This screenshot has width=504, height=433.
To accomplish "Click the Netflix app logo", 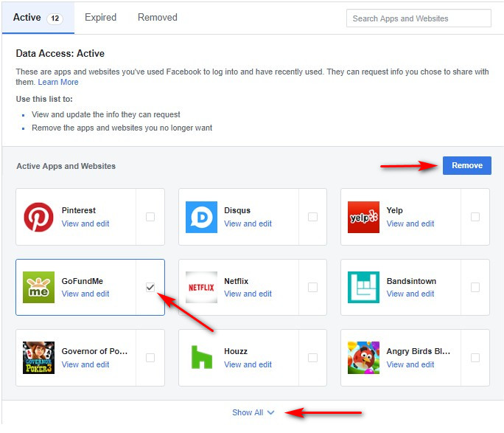I will click(202, 287).
